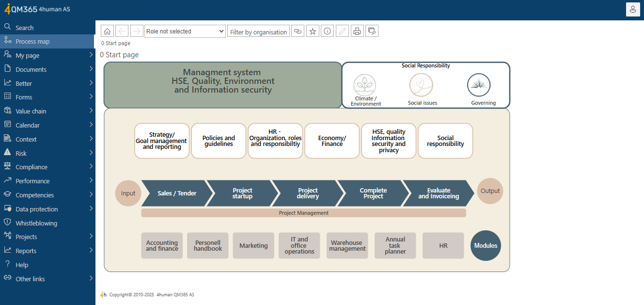Click the pencil edit icon

342,31
